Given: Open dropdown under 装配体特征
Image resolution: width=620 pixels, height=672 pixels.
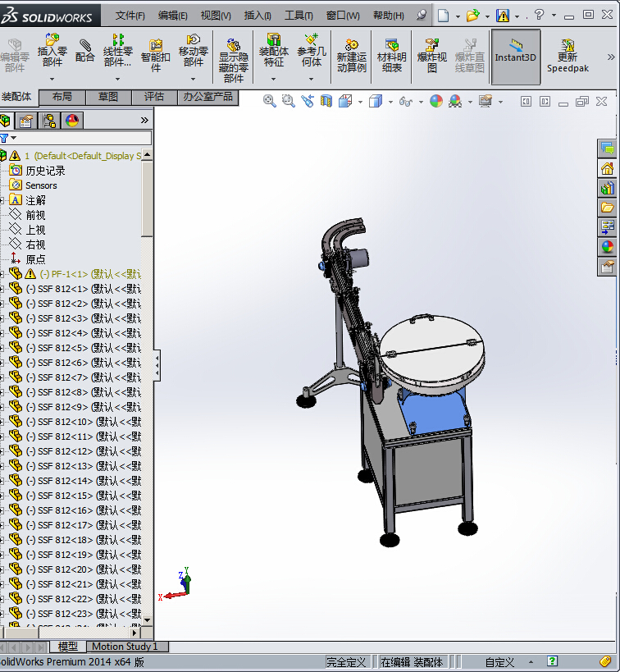Looking at the screenshot, I should point(273,80).
